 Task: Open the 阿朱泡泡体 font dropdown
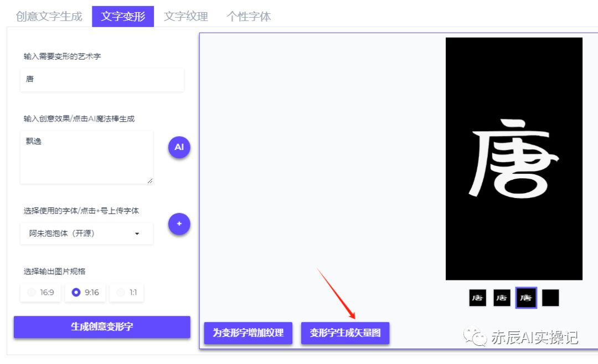click(x=86, y=233)
